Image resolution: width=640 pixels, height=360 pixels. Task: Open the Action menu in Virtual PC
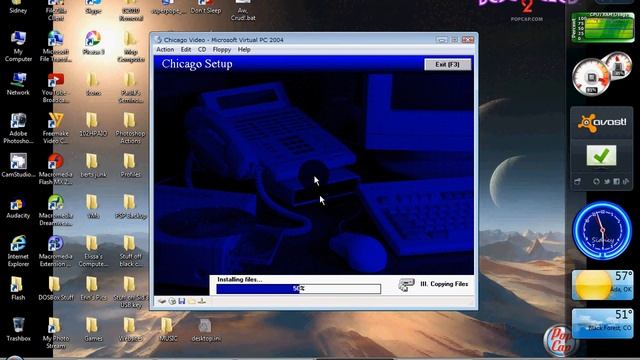pos(165,49)
